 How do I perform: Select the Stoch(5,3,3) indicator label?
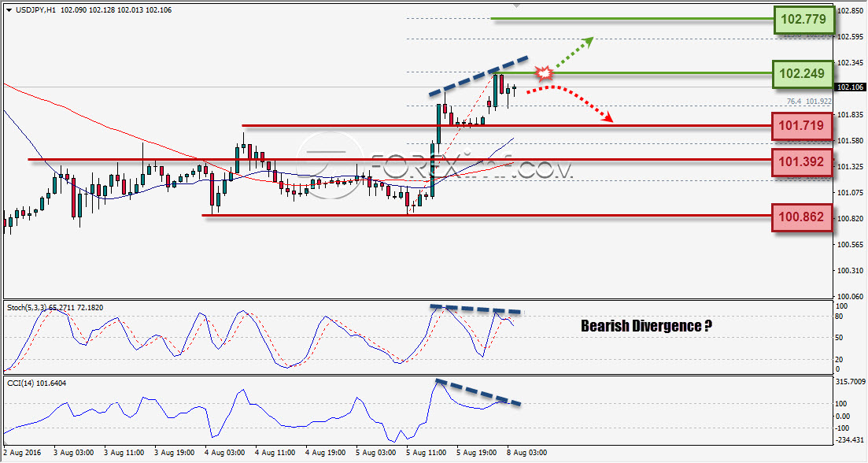[54, 307]
